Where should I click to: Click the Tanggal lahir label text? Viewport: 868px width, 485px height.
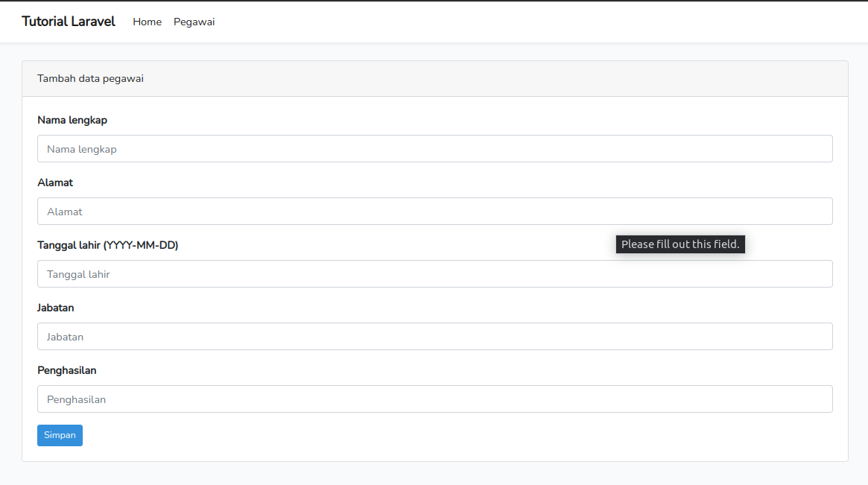[x=69, y=245]
